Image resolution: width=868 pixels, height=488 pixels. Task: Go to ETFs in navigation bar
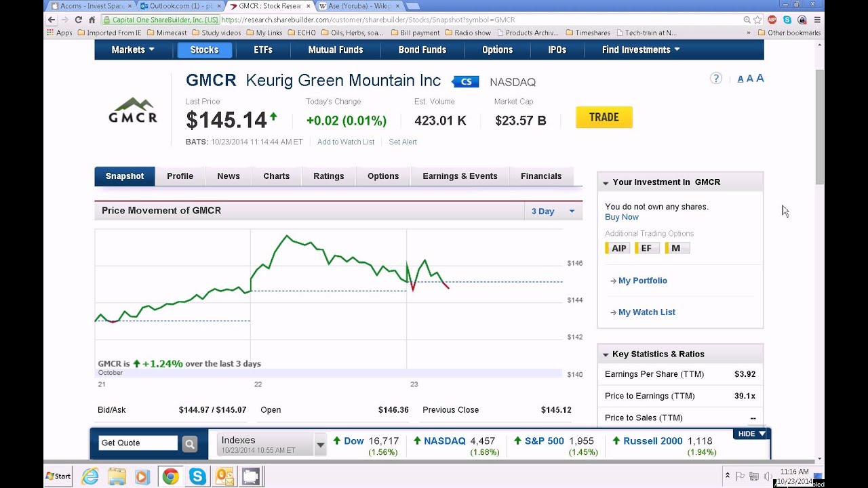pos(263,49)
